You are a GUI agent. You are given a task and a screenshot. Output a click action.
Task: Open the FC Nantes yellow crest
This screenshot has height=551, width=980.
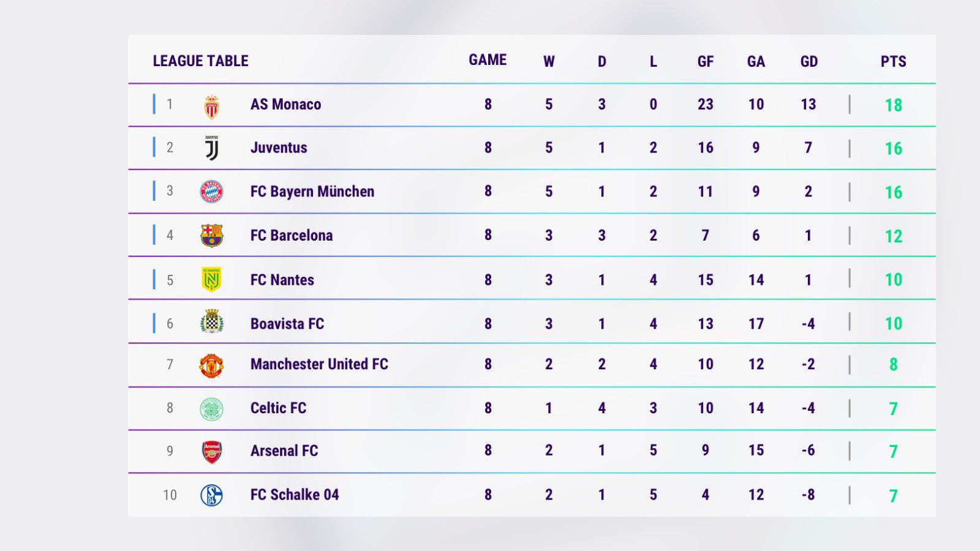point(211,279)
